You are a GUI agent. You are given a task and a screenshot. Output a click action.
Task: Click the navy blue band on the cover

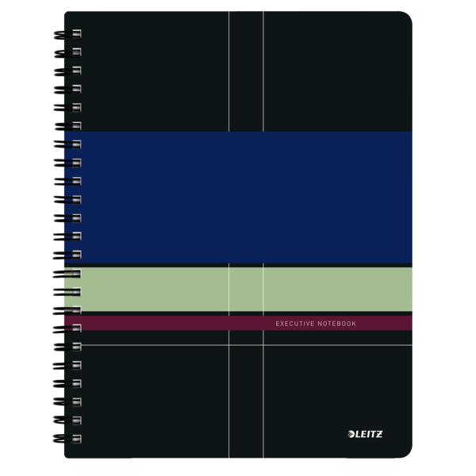238,197
